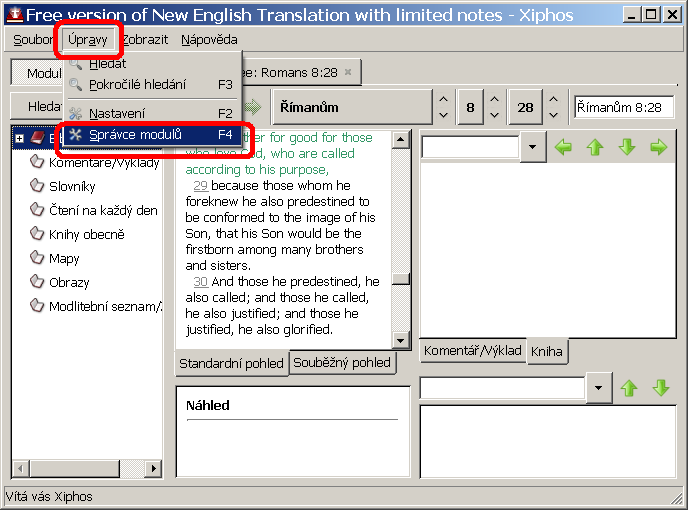Screen dimensions: 688x510
Task: Choose Správce modulů from Úpravy menu
Action: point(135,134)
